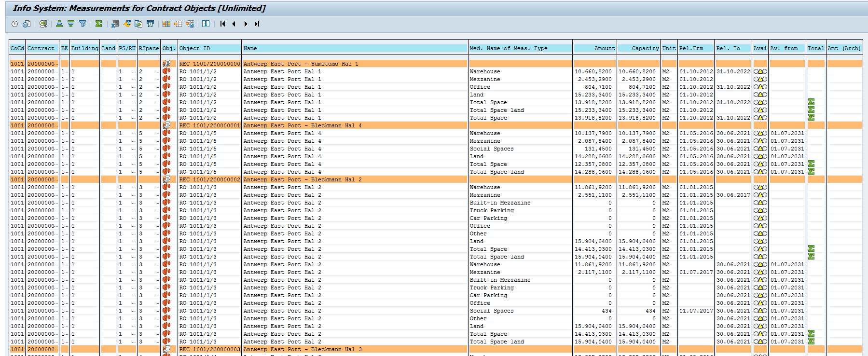Save the list to a local file
Viewport: 868px width, 356px height.
click(138, 24)
